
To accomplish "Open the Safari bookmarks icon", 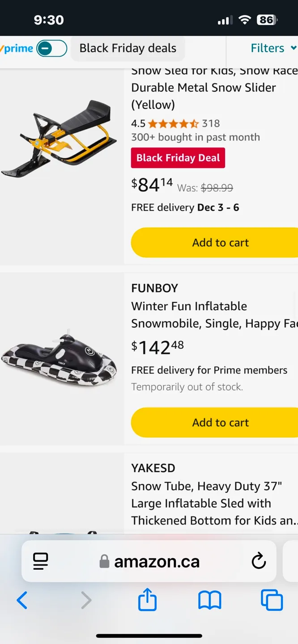I will pos(209,600).
